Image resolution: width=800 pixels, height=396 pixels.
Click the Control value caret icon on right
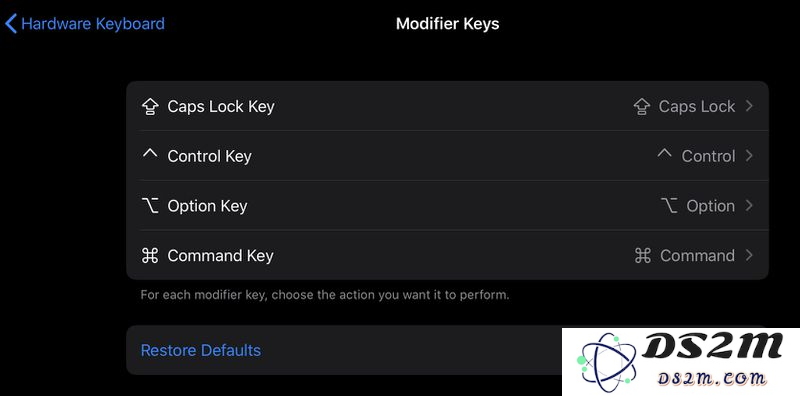[x=664, y=153]
